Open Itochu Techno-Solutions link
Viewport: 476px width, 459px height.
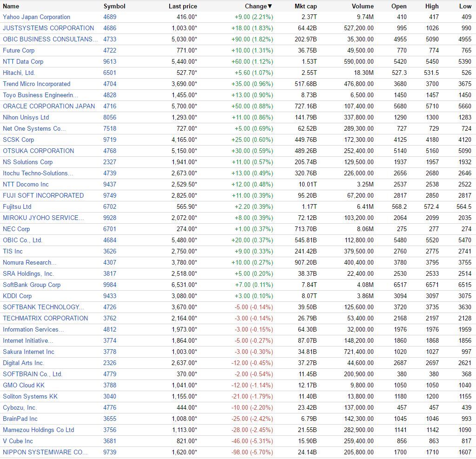click(x=38, y=173)
